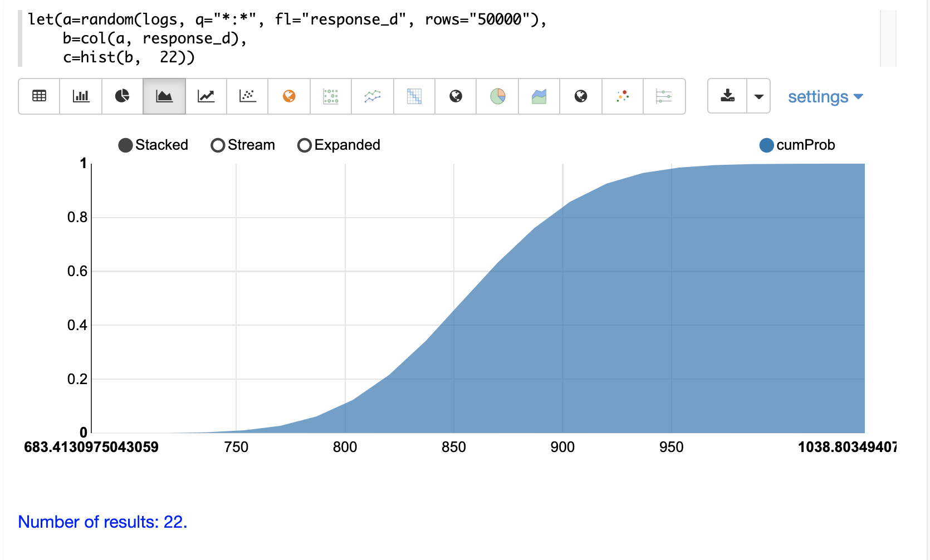Select the black pie chart icon

(x=122, y=96)
